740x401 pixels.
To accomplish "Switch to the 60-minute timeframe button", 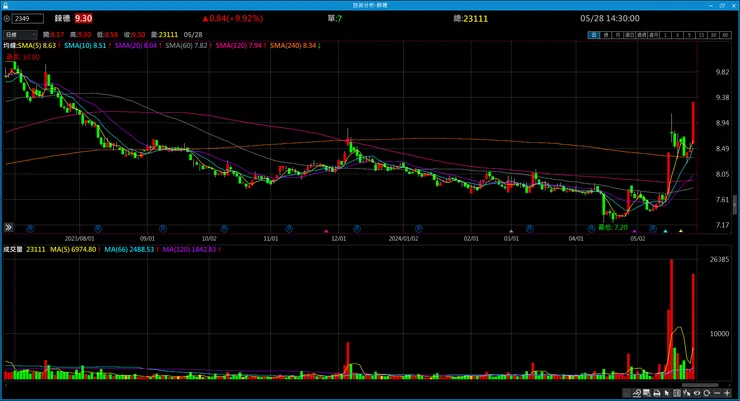I will [x=725, y=35].
